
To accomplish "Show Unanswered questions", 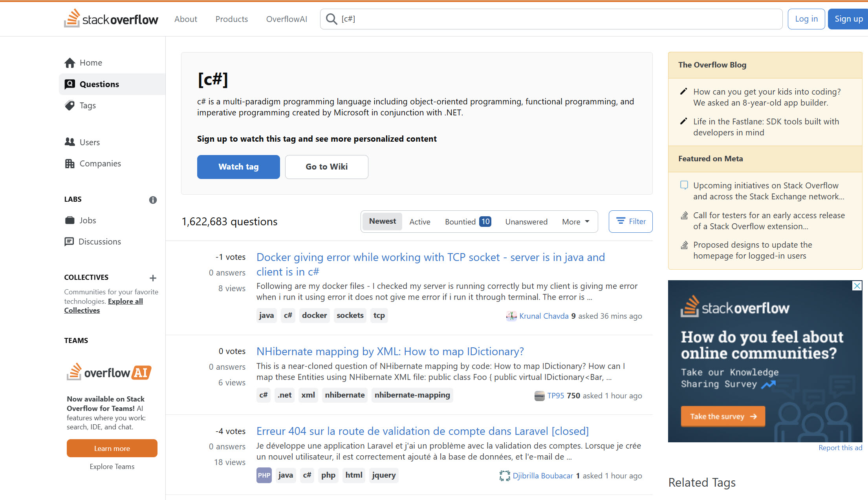I will tap(526, 222).
